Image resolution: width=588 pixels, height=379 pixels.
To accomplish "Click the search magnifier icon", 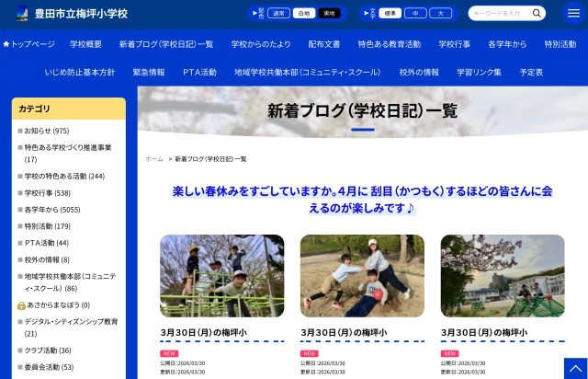I will (x=537, y=14).
